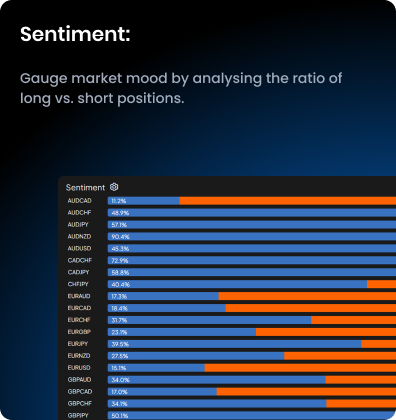Select the EURNZD row label
396x420 pixels.
(x=79, y=356)
